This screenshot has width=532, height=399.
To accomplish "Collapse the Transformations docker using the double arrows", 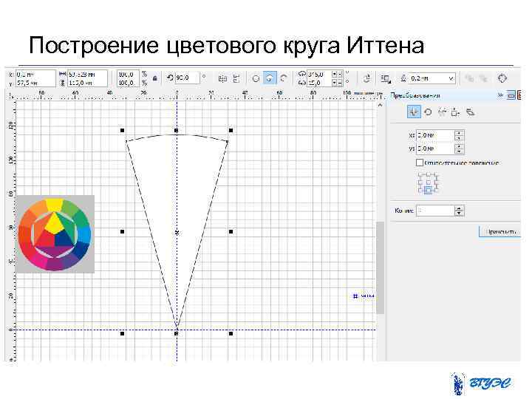I will pos(500,95).
